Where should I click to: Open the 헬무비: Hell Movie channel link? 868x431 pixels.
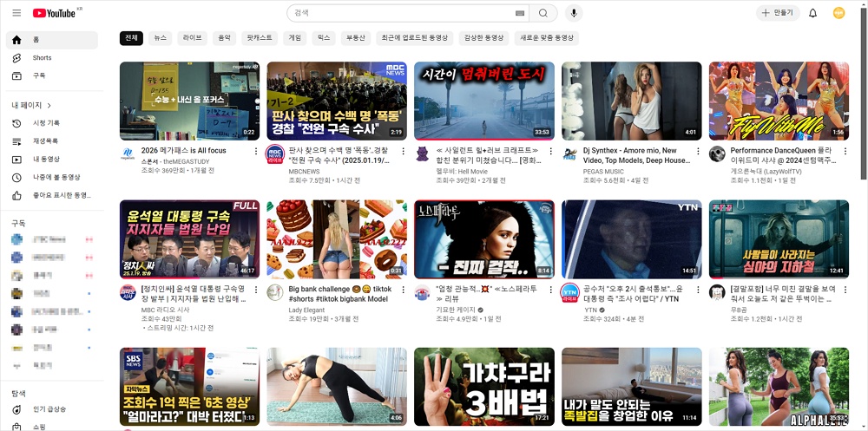(463, 172)
